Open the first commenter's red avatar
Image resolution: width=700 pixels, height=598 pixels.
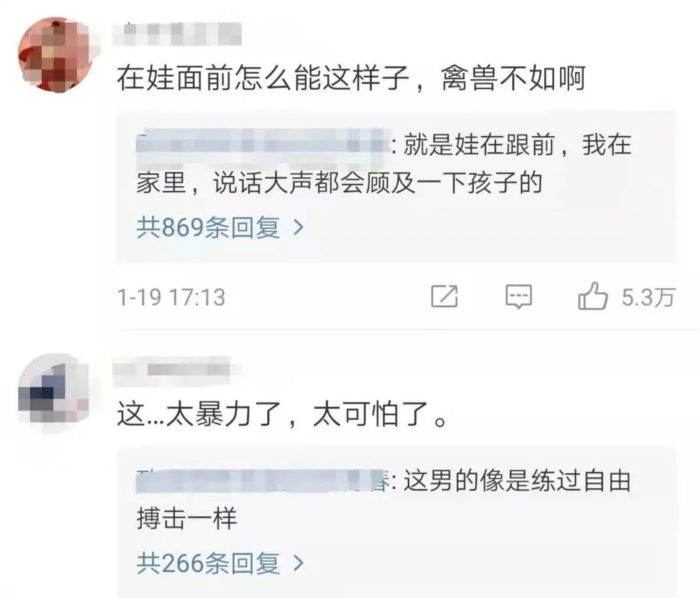56,56
